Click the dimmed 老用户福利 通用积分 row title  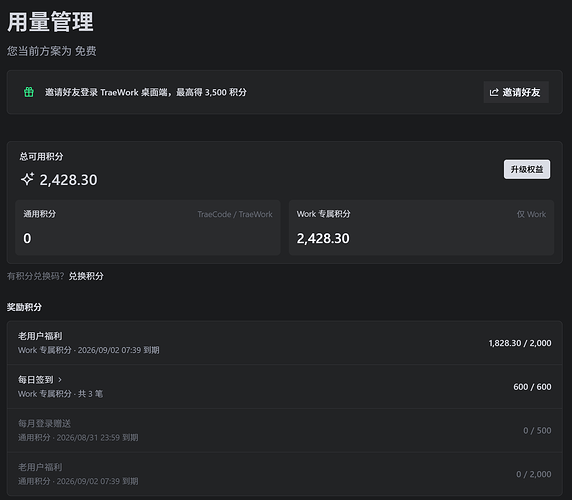coord(40,467)
